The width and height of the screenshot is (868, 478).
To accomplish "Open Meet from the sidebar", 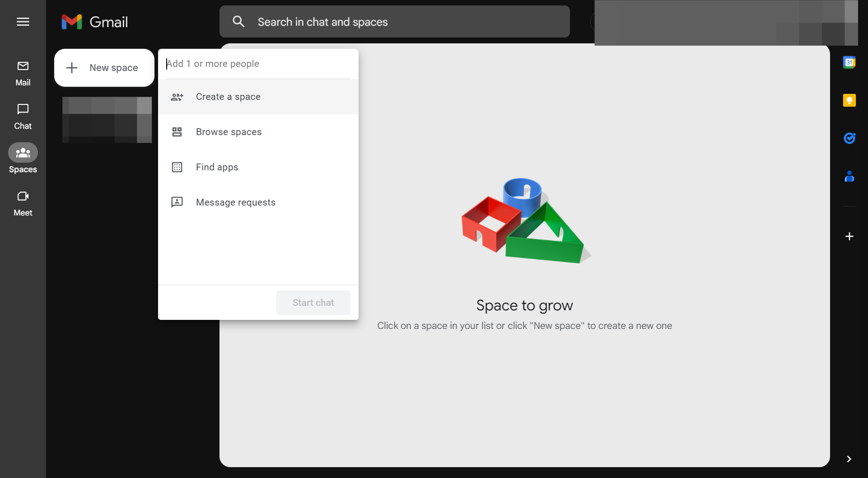I will [x=23, y=204].
